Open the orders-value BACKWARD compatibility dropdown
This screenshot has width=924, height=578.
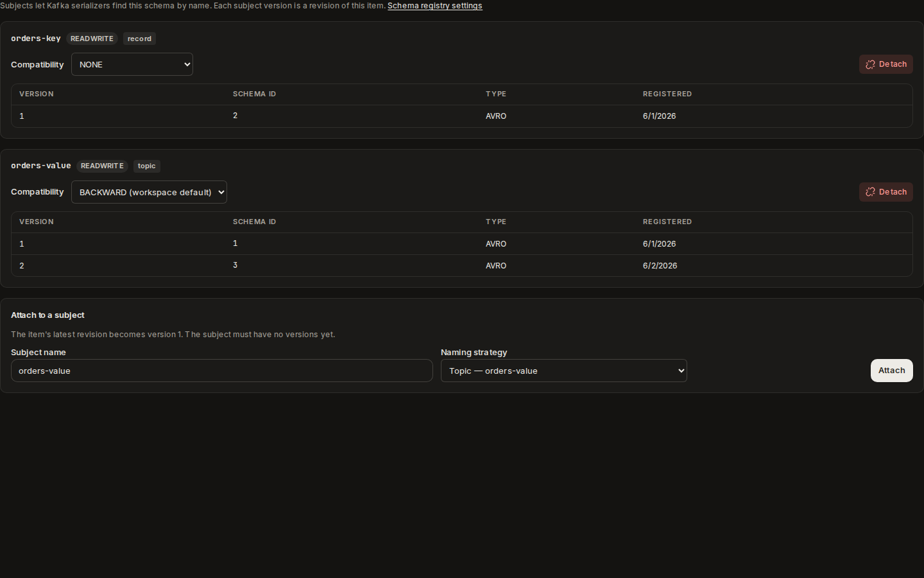[x=149, y=192]
